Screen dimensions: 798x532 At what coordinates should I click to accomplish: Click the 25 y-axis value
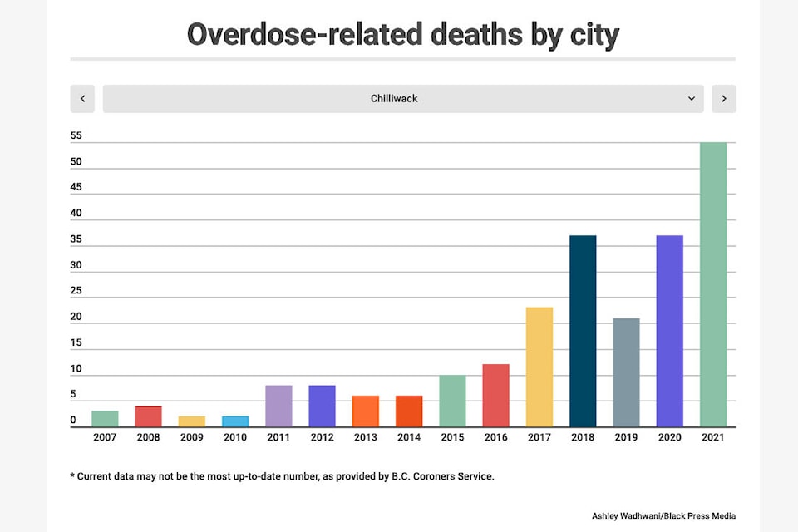(76, 290)
